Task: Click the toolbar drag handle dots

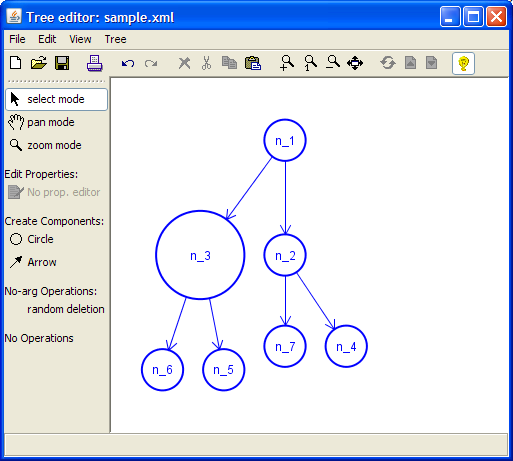Action: point(57,81)
